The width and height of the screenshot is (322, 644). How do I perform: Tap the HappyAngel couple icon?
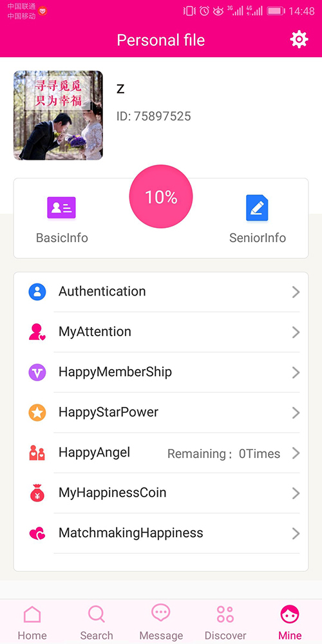point(37,453)
